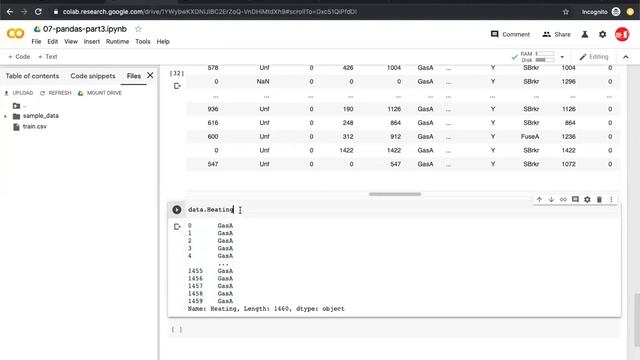Move cell up arrow

[x=539, y=200]
